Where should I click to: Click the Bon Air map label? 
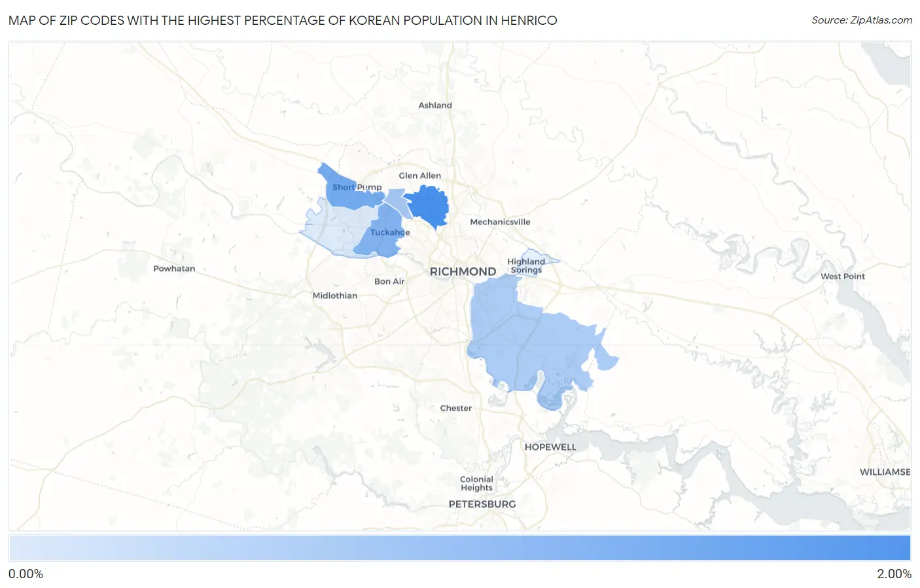pos(389,282)
